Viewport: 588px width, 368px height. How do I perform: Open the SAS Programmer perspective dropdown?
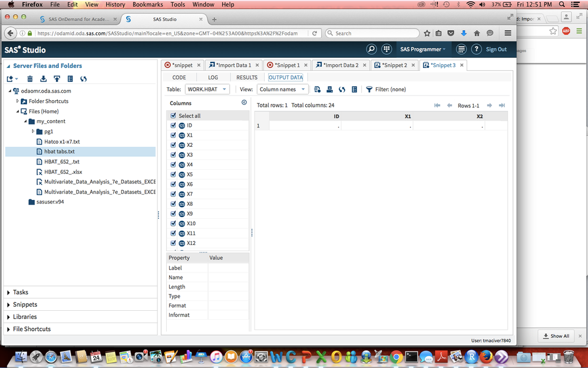422,49
